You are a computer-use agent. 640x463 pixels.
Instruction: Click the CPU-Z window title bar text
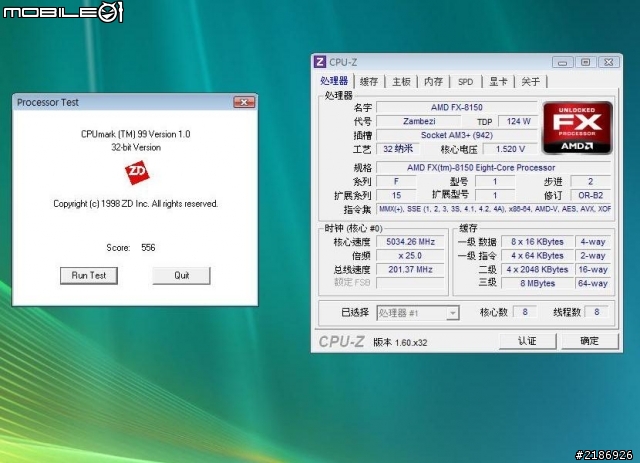click(343, 62)
